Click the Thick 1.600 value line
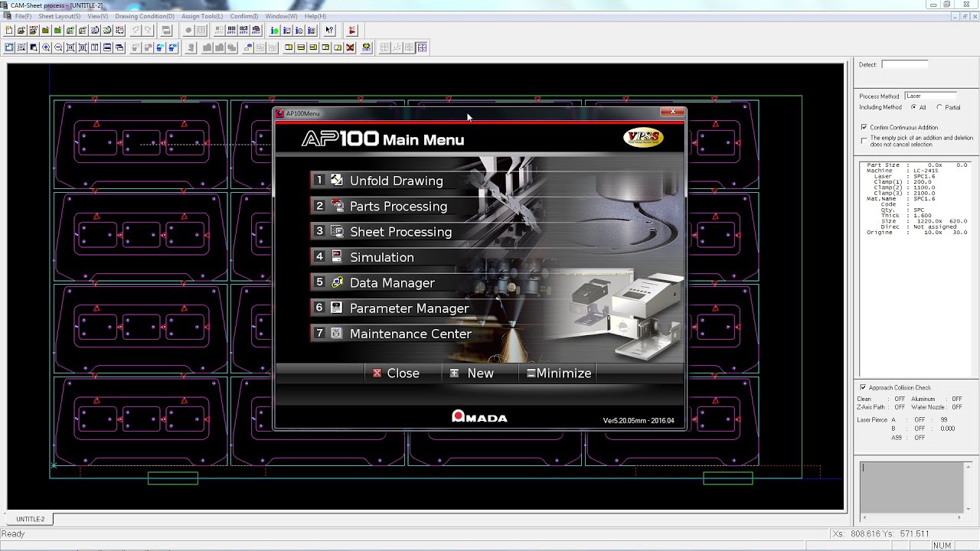Viewport: 980px width, 551px height. point(906,215)
